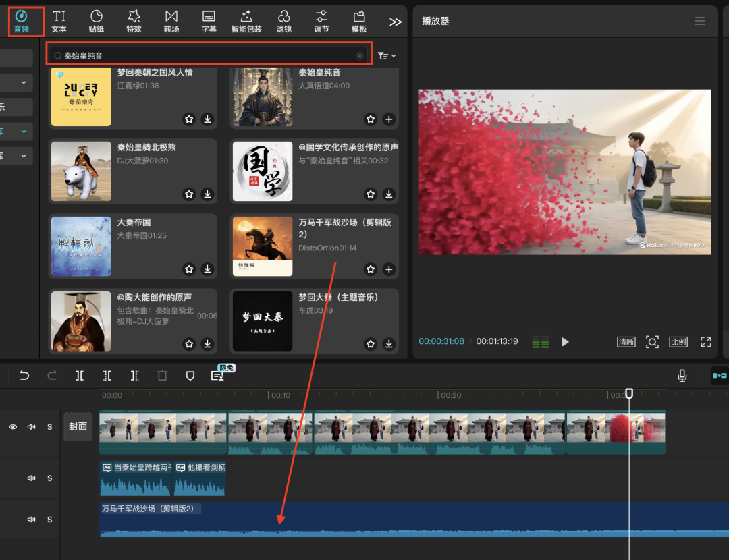Favorite the 大秦帝国 track with star
Screen dimensions: 729x560
[x=189, y=269]
